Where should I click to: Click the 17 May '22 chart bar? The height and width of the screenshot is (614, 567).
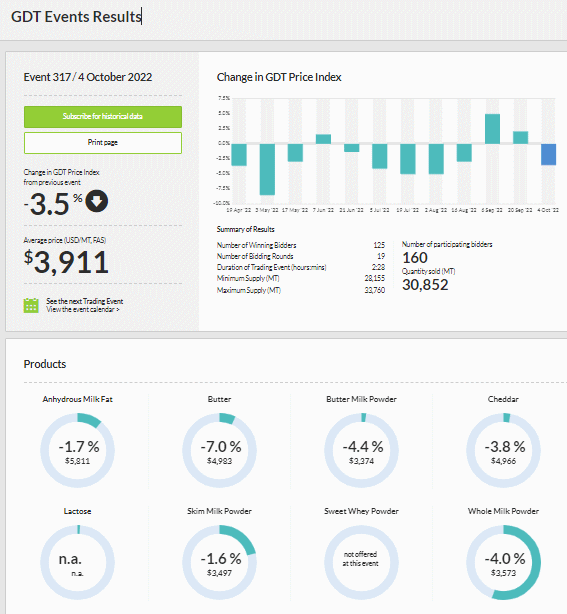pos(295,153)
